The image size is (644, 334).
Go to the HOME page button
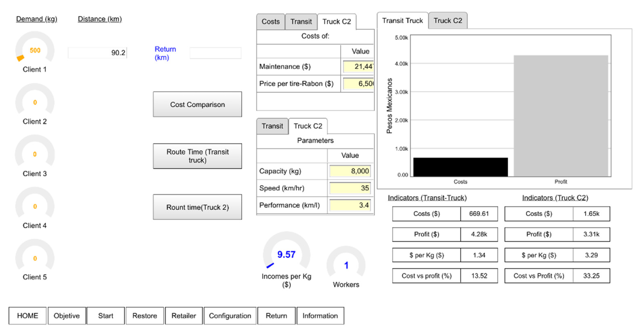tap(28, 316)
